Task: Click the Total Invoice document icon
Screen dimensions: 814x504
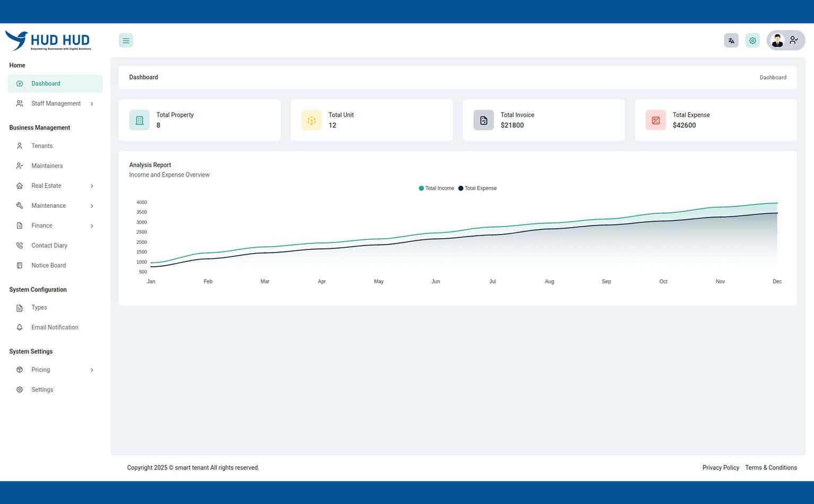Action: 483,120
